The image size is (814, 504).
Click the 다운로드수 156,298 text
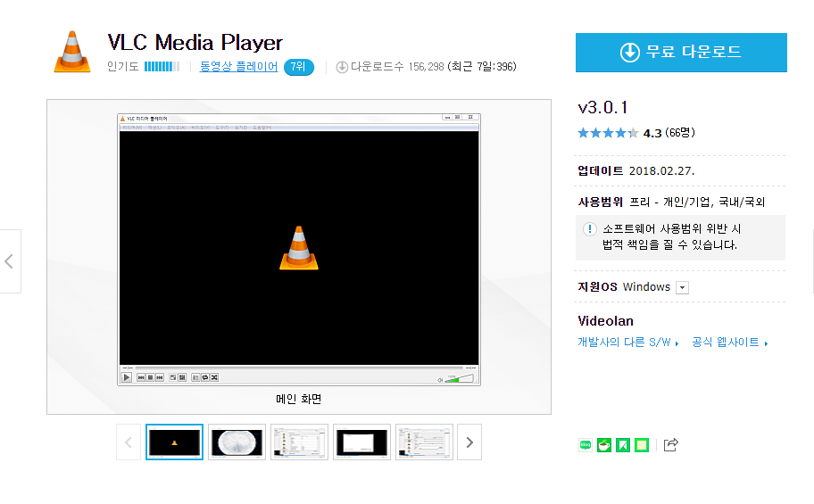(x=398, y=66)
